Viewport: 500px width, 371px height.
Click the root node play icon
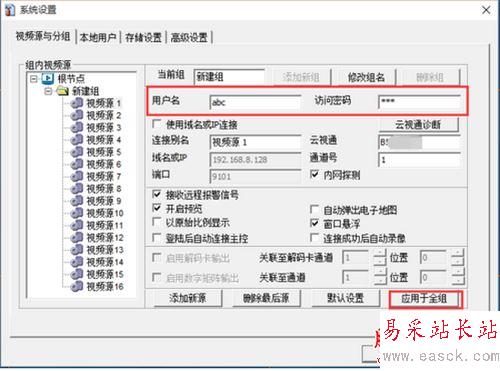[48, 79]
